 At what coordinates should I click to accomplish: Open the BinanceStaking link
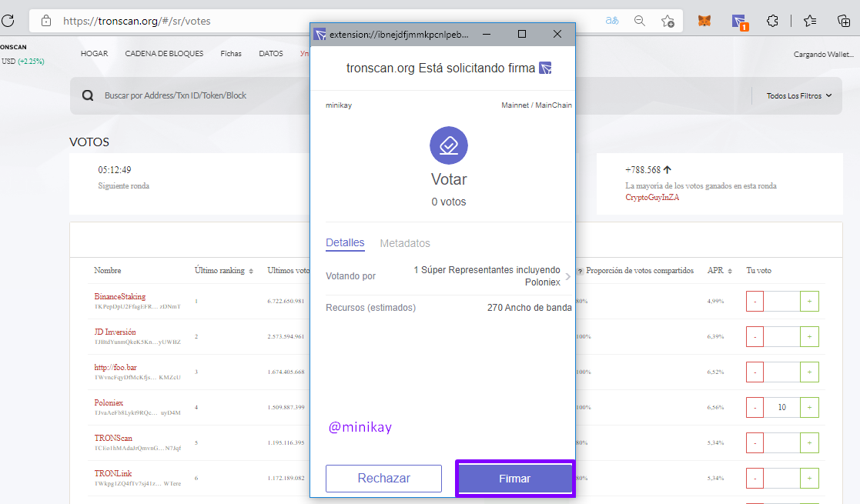(x=120, y=297)
